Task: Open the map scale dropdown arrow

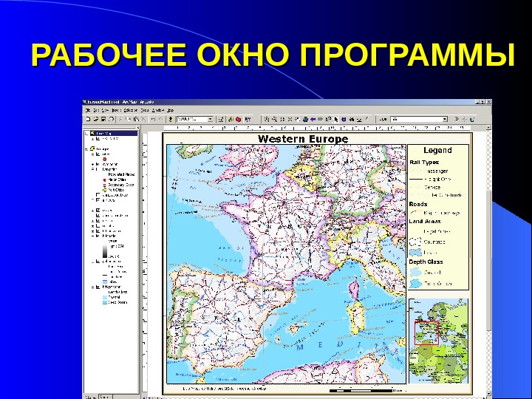Action: point(211,119)
